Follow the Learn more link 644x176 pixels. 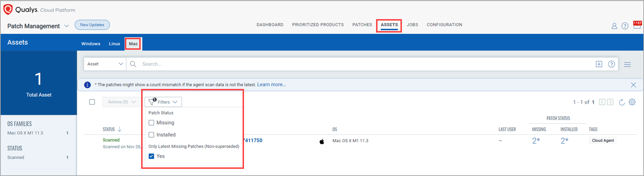pyautogui.click(x=271, y=85)
